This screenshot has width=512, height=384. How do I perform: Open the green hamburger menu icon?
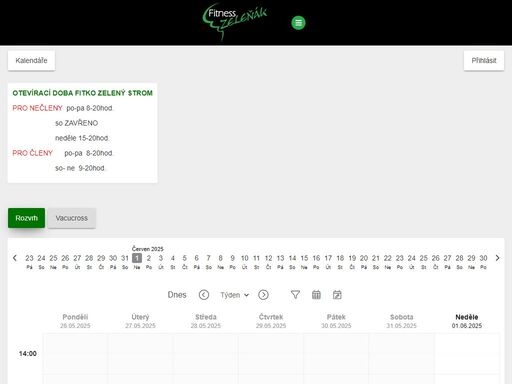point(298,23)
